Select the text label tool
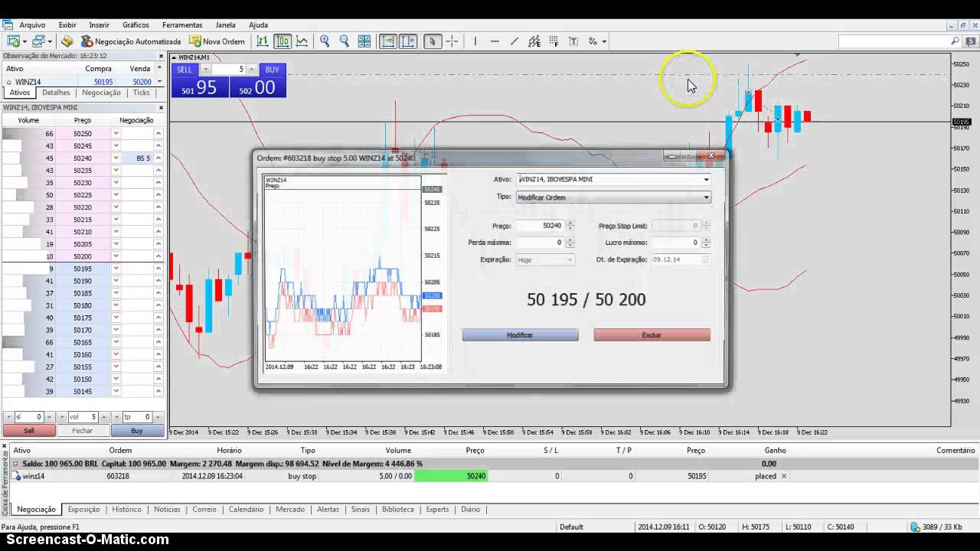This screenshot has width=980, height=551. (x=573, y=41)
